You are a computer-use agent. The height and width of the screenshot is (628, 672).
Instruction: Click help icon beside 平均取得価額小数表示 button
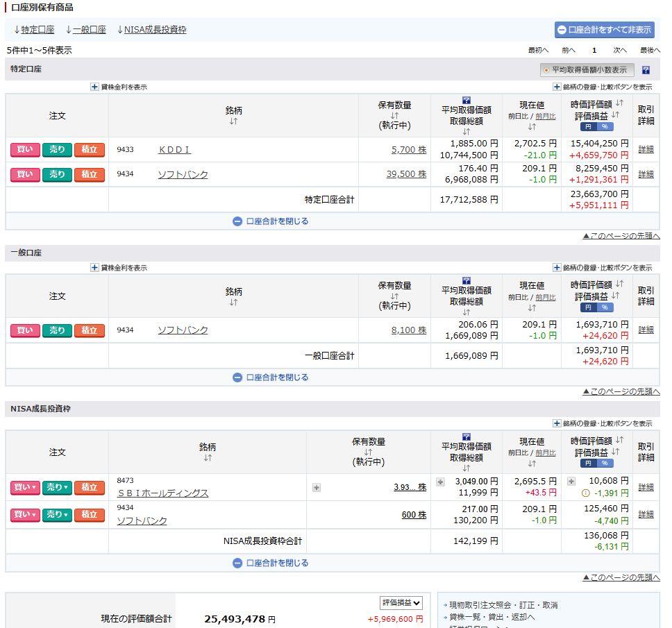[x=646, y=70]
